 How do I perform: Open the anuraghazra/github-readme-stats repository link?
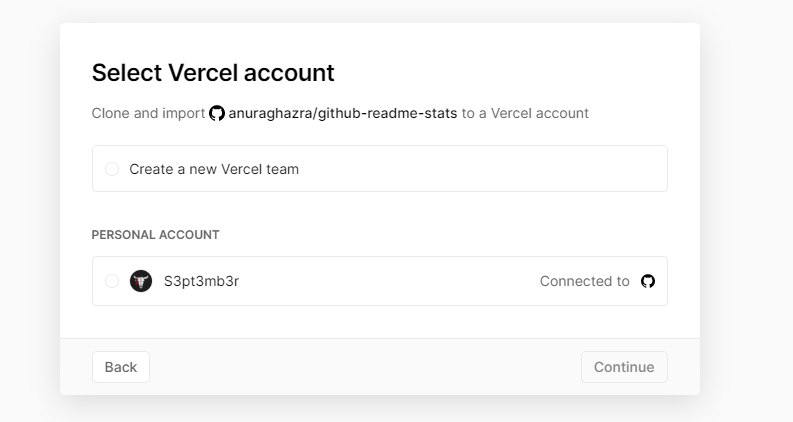pyautogui.click(x=342, y=113)
